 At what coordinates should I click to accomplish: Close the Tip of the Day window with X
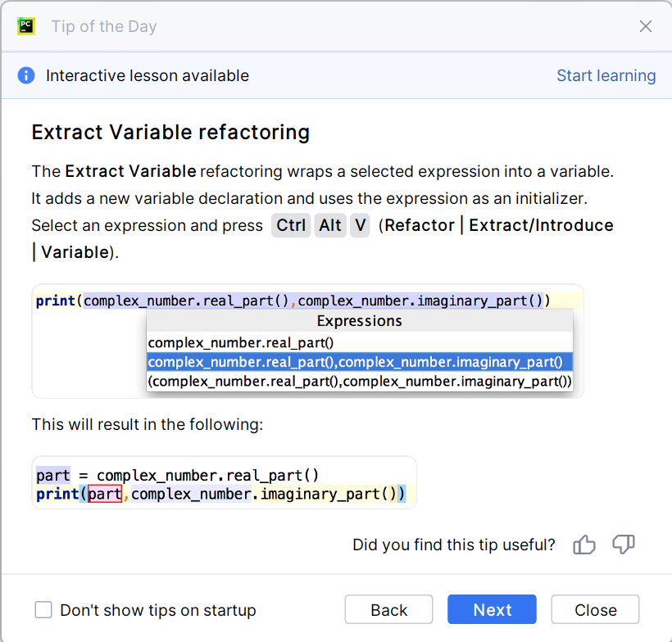tap(646, 26)
